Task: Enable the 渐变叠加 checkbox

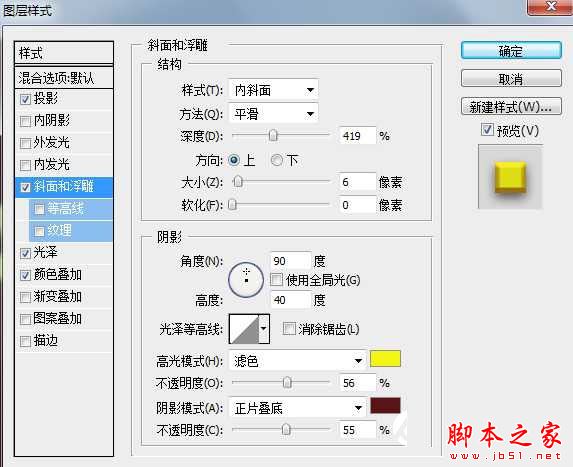Action: click(25, 297)
